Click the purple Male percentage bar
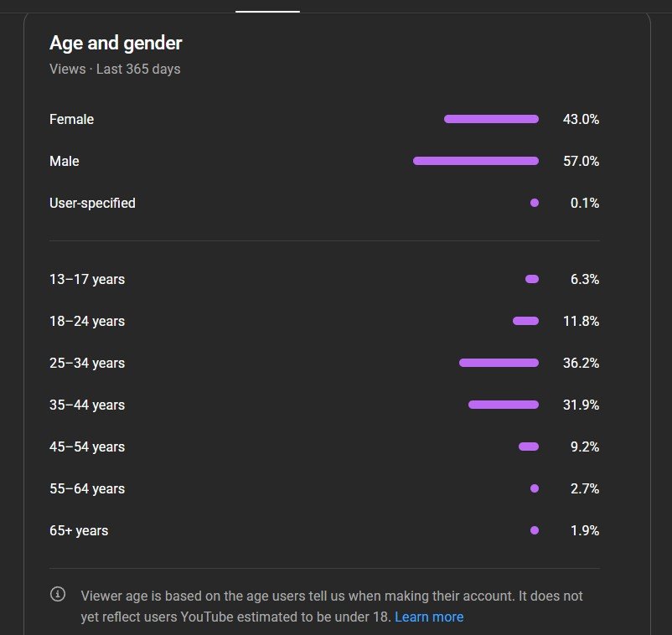This screenshot has height=635, width=672. pos(476,161)
